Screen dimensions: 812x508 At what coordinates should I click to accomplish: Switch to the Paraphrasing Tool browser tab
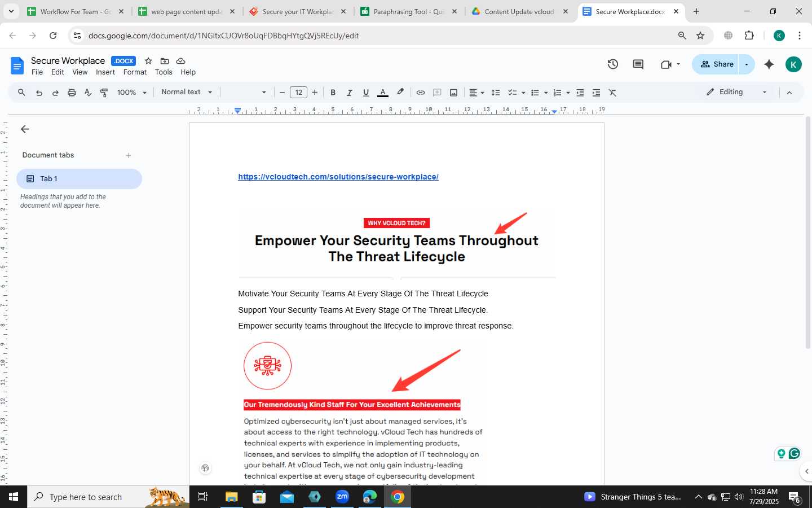pyautogui.click(x=408, y=11)
